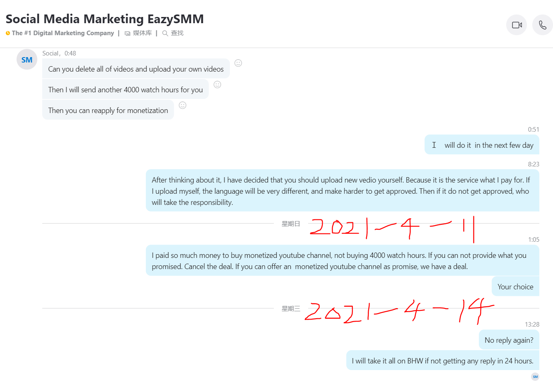Open the 媒体库 media gallery

click(138, 33)
